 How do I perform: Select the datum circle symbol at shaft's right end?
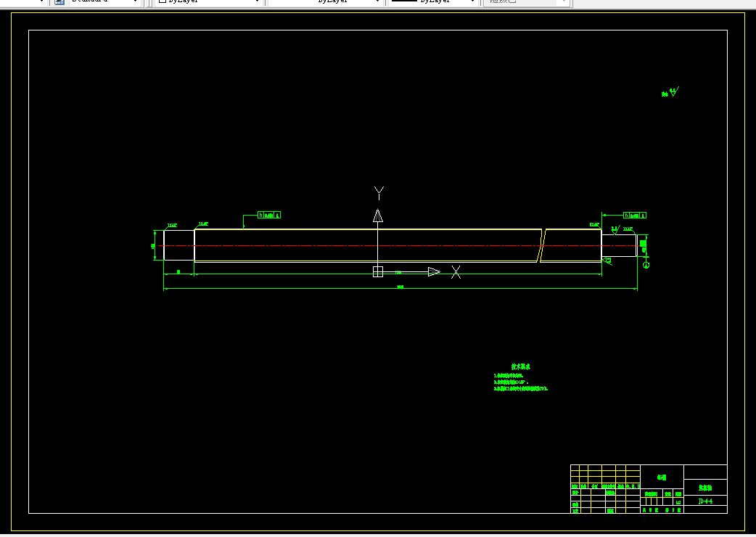point(646,265)
